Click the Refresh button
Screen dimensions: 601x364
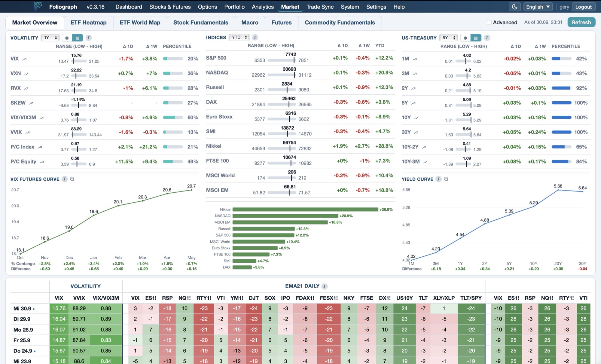[581, 22]
